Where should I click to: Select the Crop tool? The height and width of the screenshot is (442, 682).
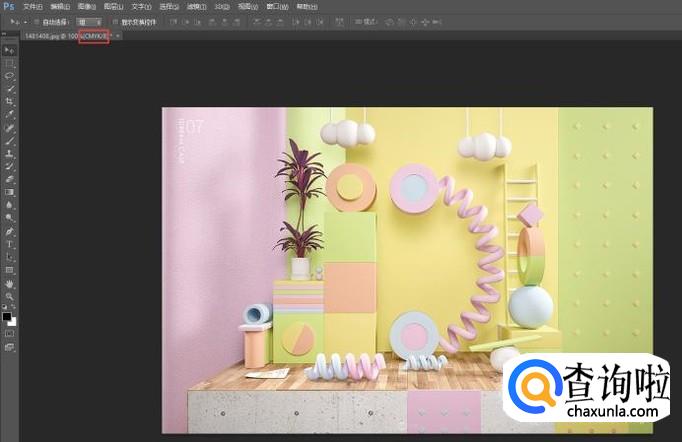click(9, 102)
